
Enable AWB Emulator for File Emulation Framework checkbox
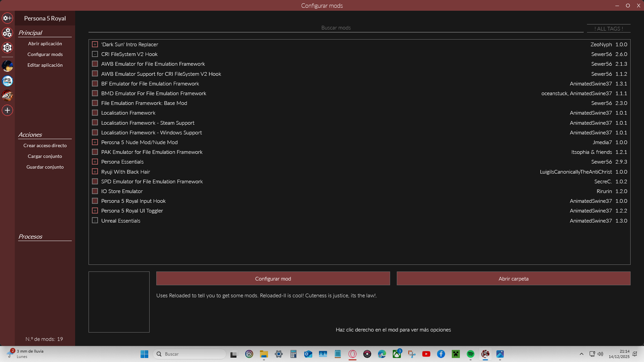[95, 64]
